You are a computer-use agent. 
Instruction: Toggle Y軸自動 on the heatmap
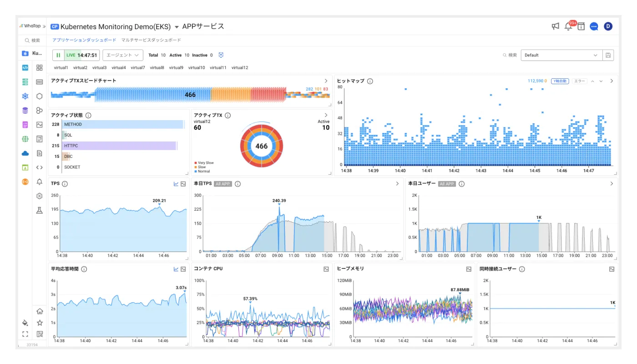tap(560, 81)
